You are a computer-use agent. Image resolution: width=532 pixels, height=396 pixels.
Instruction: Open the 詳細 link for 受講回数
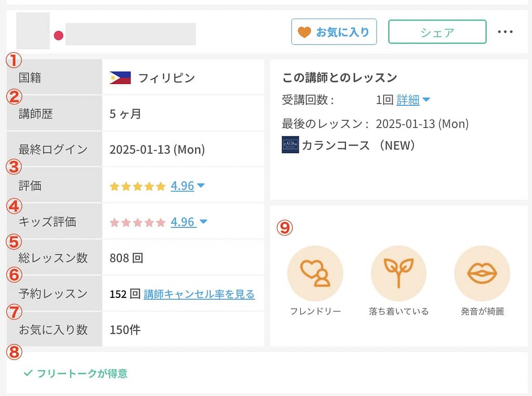408,100
